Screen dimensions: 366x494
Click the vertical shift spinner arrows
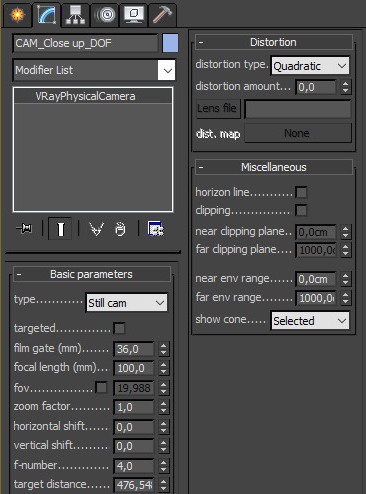tap(163, 446)
